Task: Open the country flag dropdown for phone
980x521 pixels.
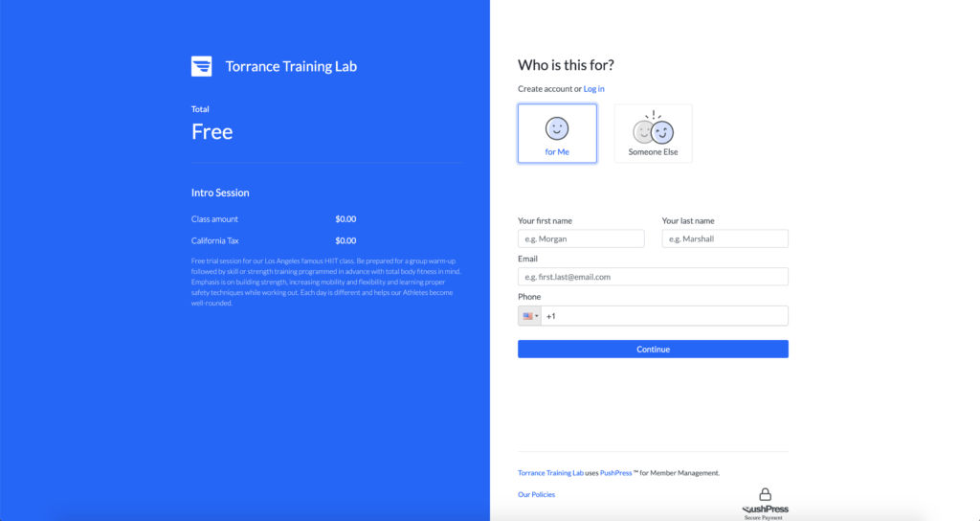Action: (529, 316)
